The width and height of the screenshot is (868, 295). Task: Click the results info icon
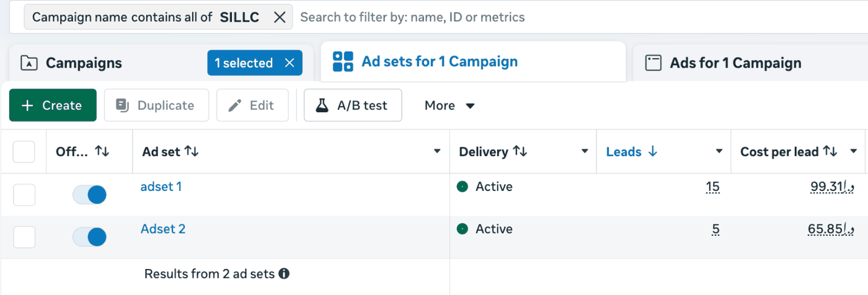click(x=284, y=273)
